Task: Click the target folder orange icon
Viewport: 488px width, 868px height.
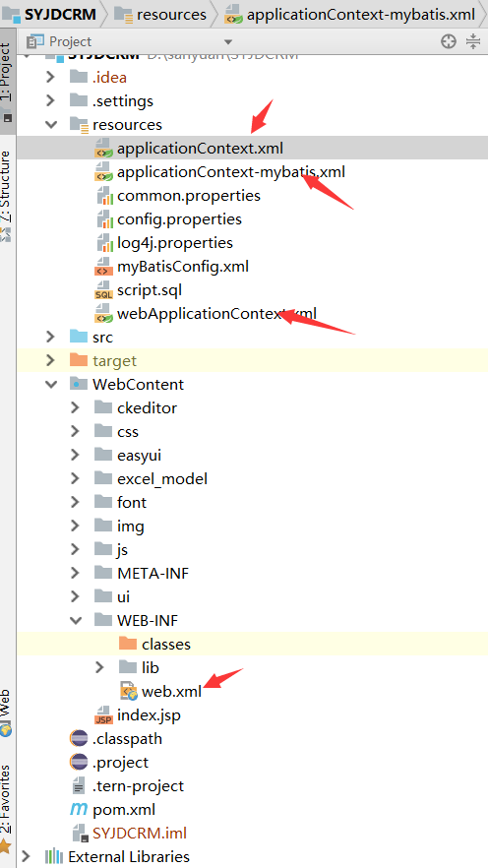Action: click(79, 360)
